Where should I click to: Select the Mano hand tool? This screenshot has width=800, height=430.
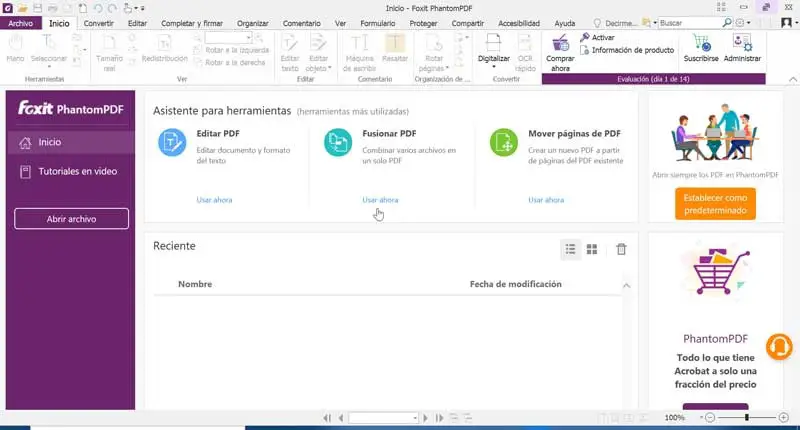click(15, 49)
